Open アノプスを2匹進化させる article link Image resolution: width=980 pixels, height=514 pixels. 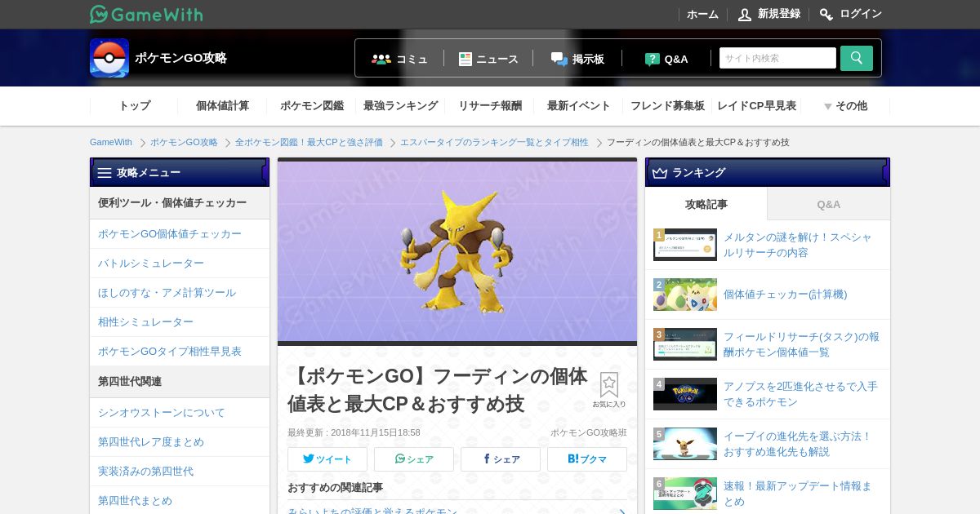click(x=800, y=394)
